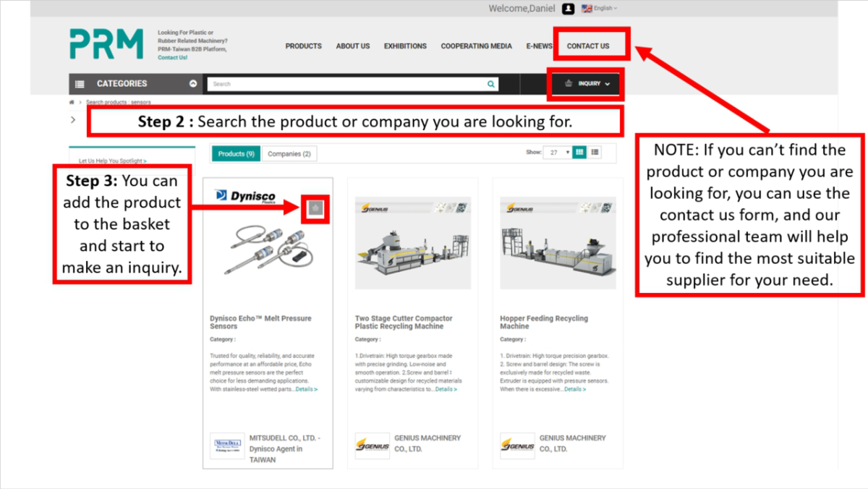Click into the Search input field
Viewport: 868px width, 489px height.
[x=346, y=84]
